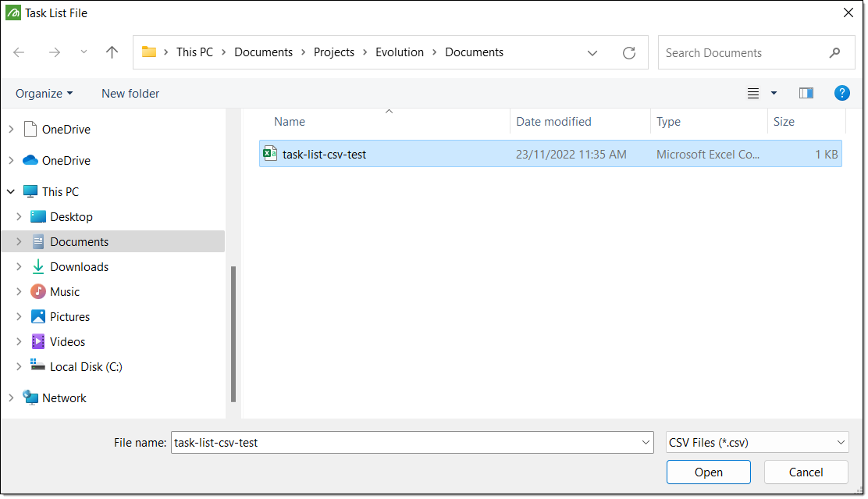Click the Videos folder icon
The height and width of the screenshot is (499, 868).
(38, 342)
